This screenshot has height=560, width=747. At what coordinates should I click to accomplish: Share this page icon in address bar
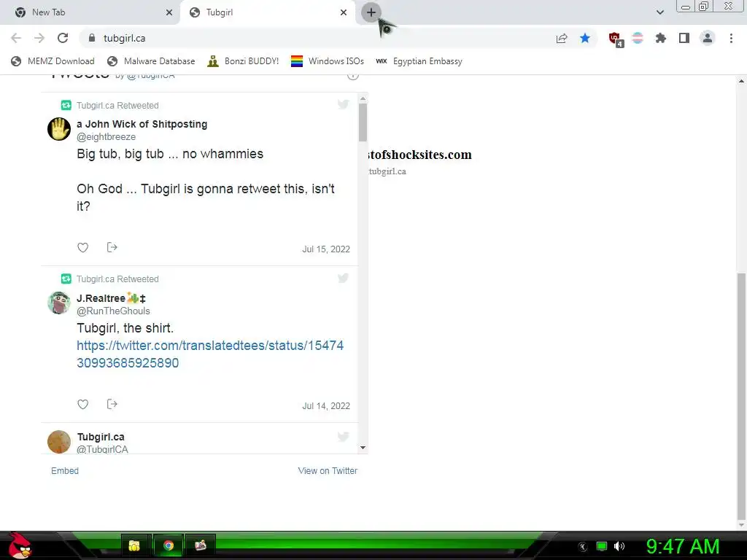(562, 39)
